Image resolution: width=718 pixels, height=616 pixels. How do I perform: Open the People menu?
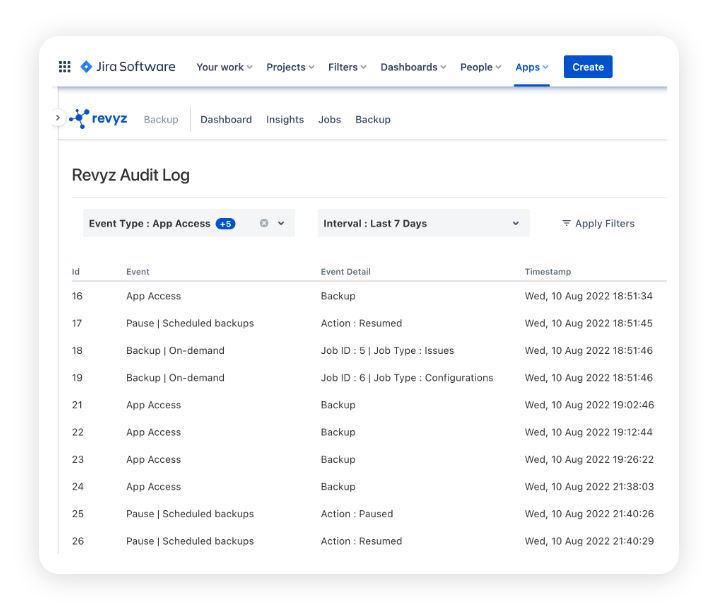[x=481, y=67]
